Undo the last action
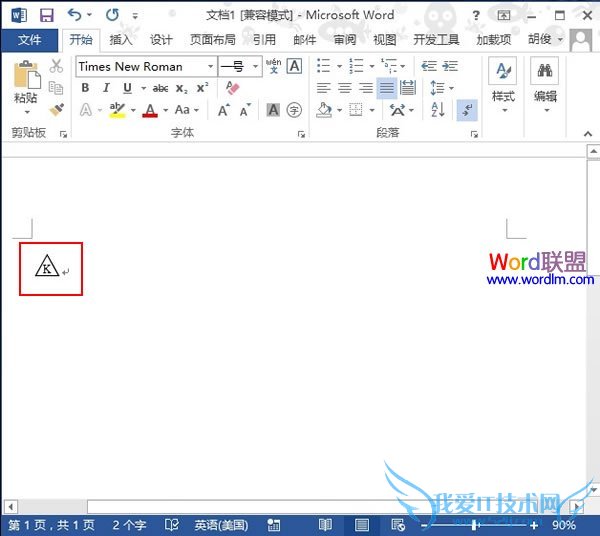Image resolution: width=600 pixels, height=536 pixels. 75,15
